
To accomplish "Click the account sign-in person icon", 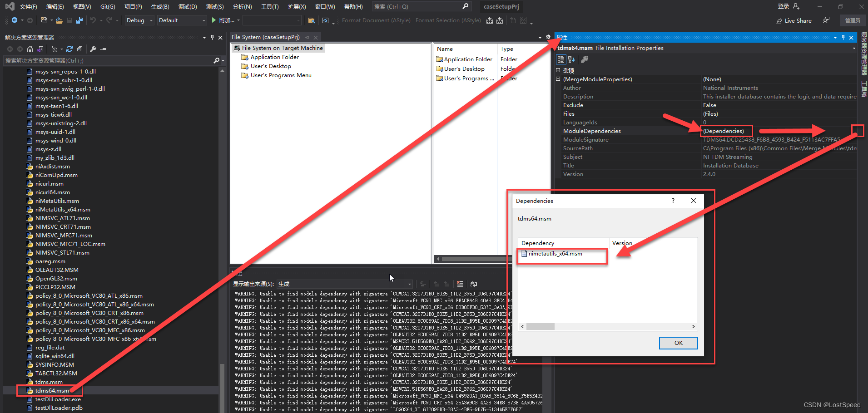I will click(x=796, y=6).
